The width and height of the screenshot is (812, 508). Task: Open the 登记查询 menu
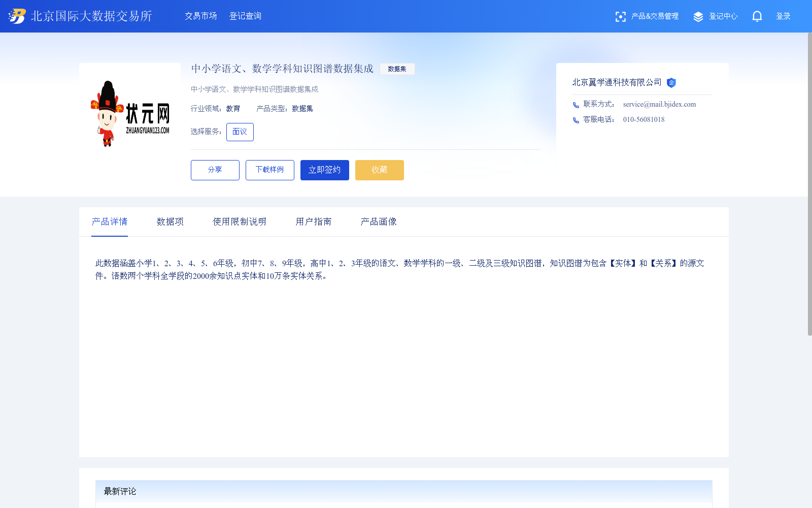(245, 16)
